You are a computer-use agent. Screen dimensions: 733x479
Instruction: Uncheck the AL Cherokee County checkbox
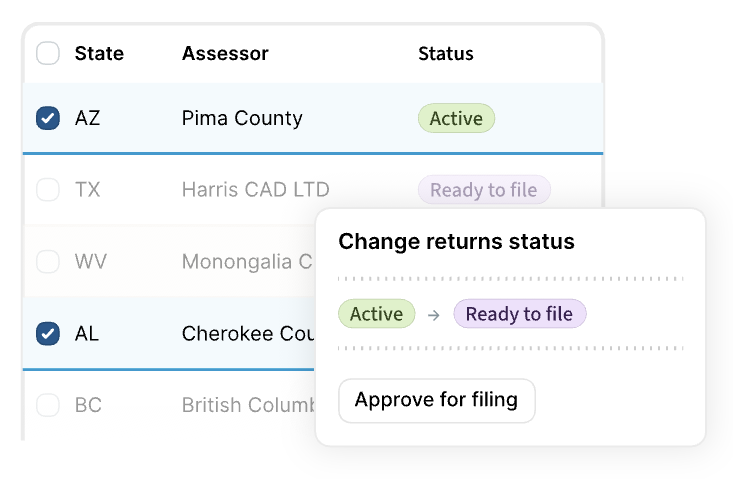(x=48, y=333)
